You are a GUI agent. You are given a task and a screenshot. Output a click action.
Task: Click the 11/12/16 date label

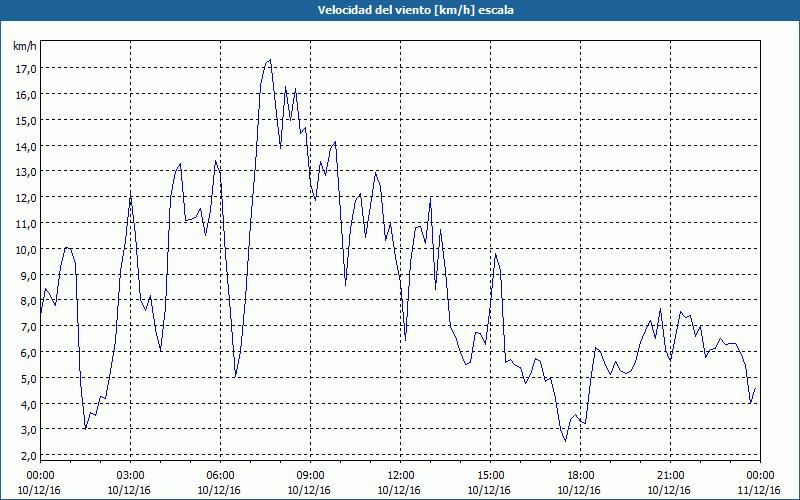pos(759,490)
